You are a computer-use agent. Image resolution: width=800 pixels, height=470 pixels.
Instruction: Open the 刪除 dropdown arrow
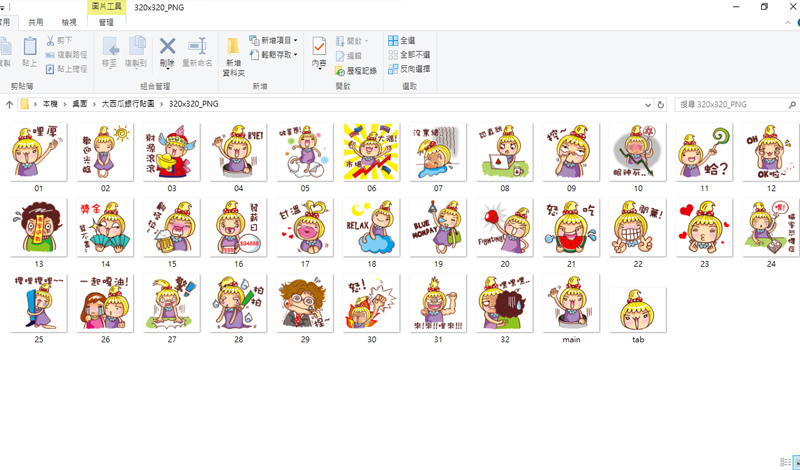click(x=167, y=68)
